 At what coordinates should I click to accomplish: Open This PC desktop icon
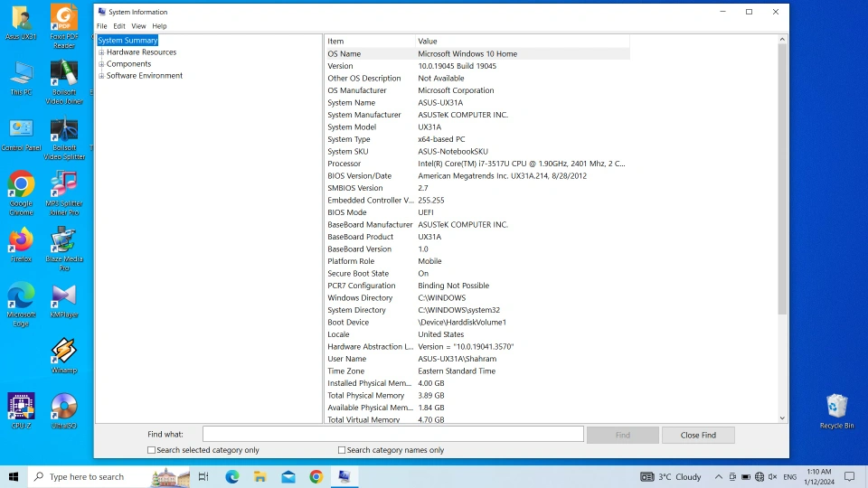(x=21, y=79)
